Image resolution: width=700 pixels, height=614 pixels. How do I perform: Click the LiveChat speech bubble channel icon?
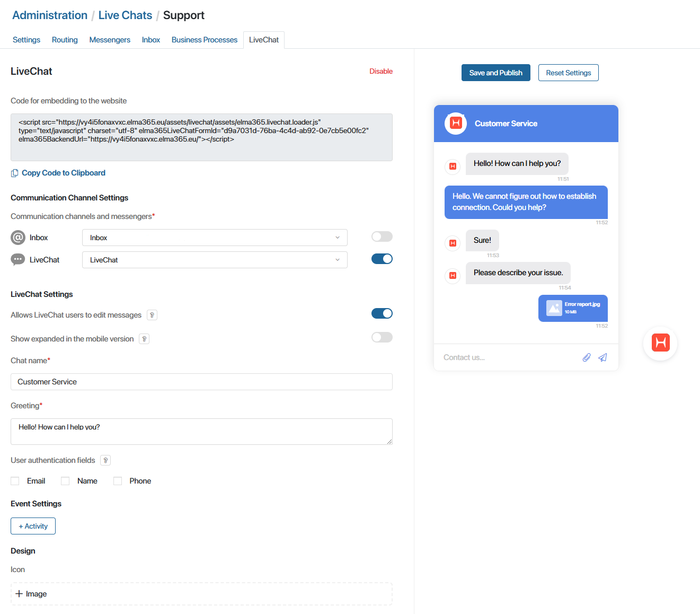coord(18,260)
